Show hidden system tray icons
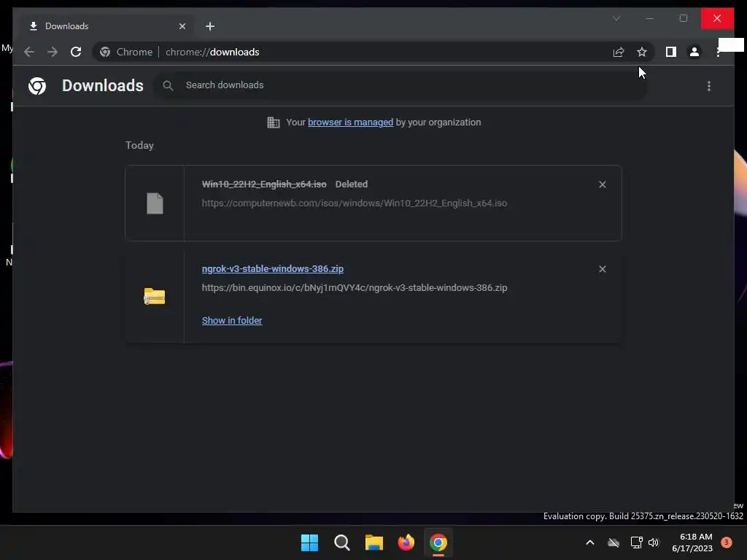 click(x=589, y=542)
